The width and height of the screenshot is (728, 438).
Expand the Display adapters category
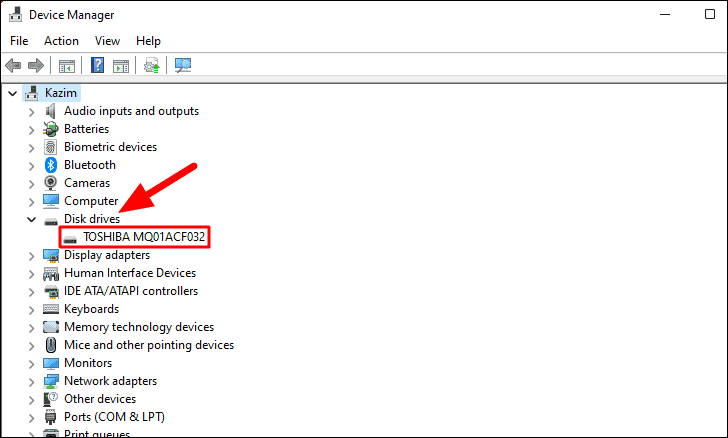[31, 255]
